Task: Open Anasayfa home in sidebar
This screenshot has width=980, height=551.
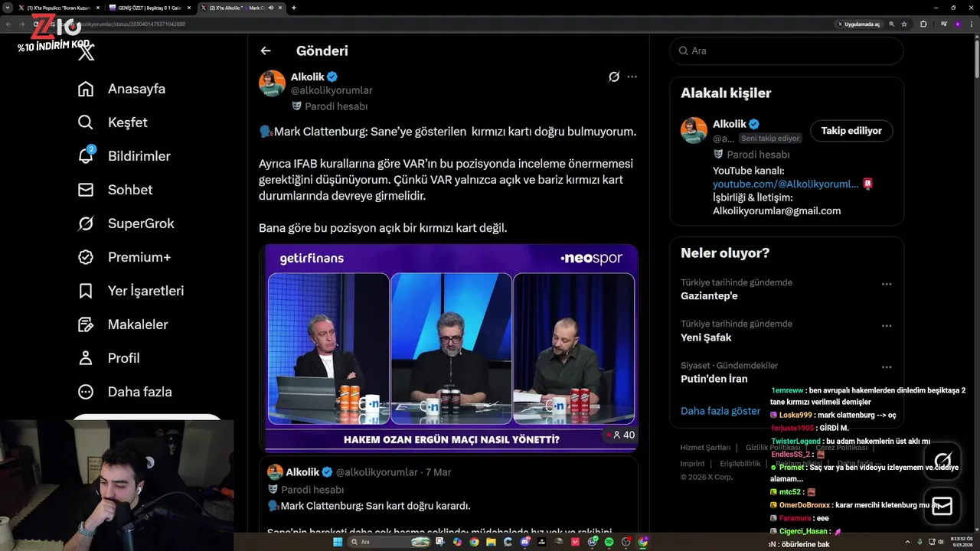Action: (x=122, y=89)
